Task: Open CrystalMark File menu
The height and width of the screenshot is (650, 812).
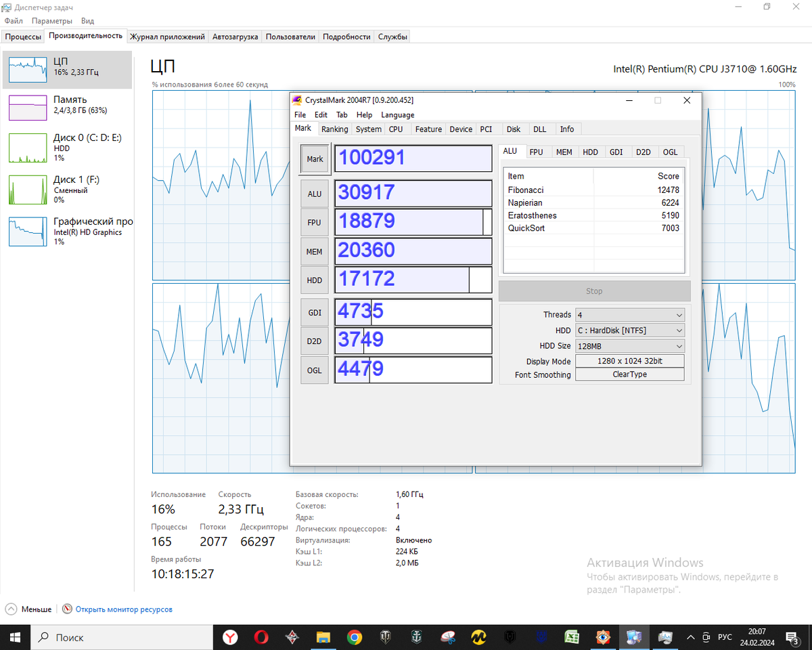Action: (x=300, y=115)
